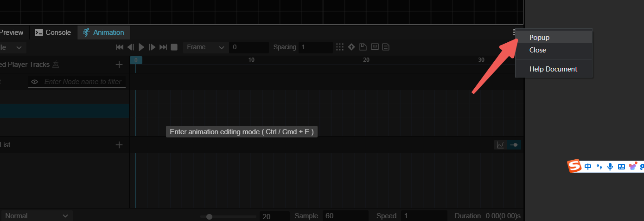Toggle the node filter eye icon
Viewport: 644px width, 221px height.
(x=34, y=82)
